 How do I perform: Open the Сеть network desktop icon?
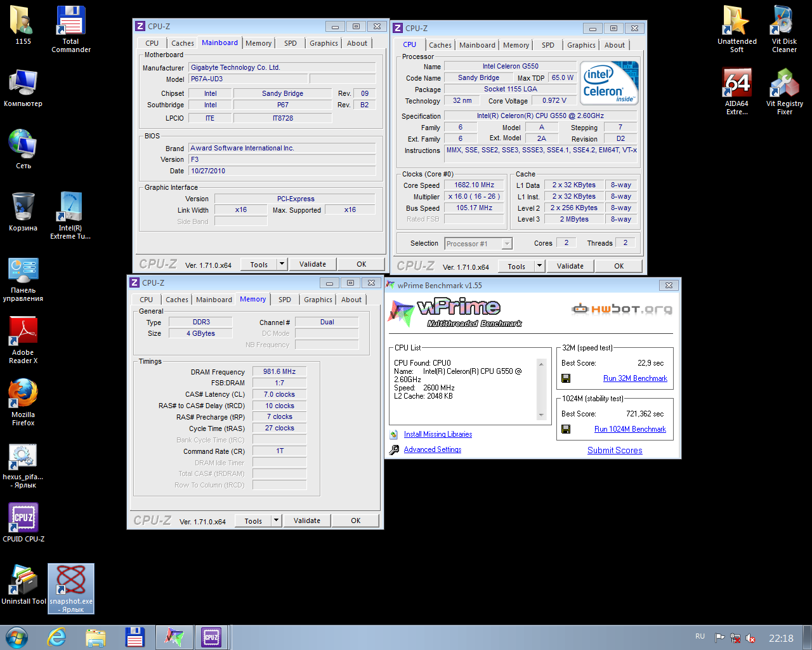[x=23, y=150]
